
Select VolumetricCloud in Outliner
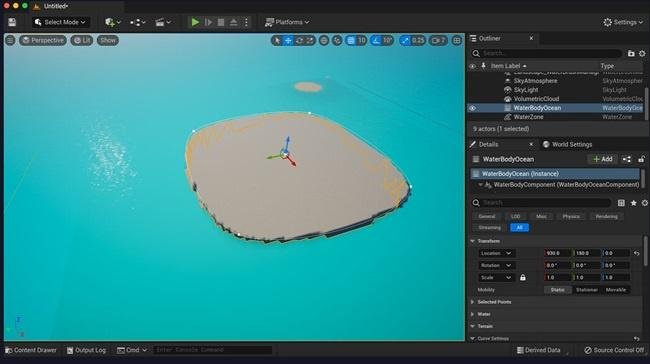click(x=536, y=99)
